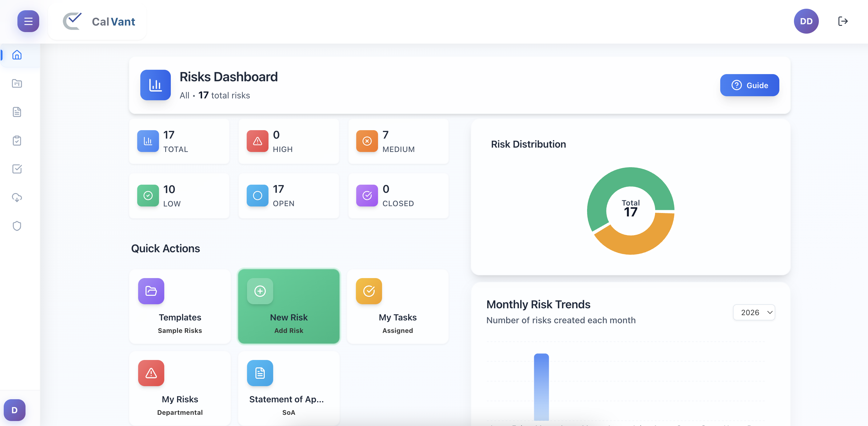Viewport: 868px width, 426px height.
Task: Open the shield sidebar icon
Action: coord(17,226)
